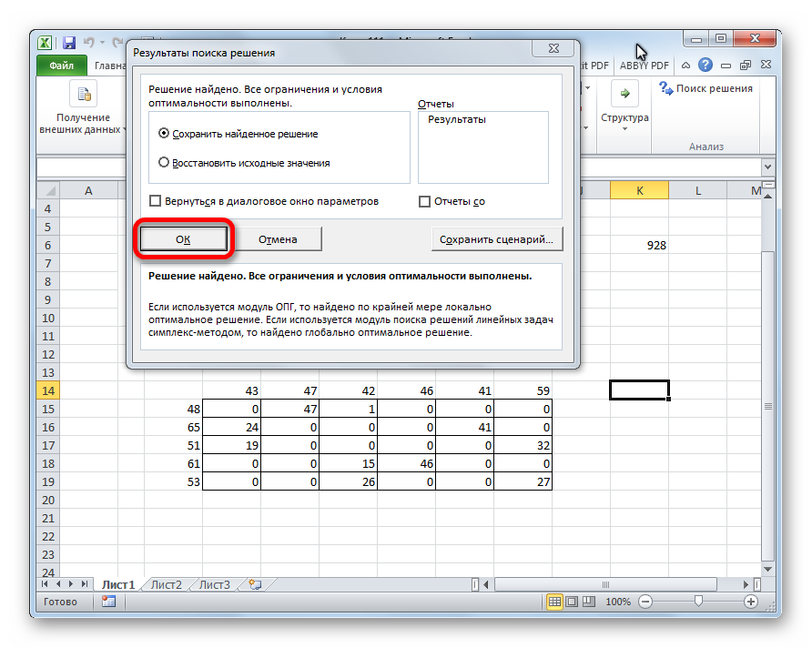Tick the Отчеты со checkbox

(x=424, y=201)
